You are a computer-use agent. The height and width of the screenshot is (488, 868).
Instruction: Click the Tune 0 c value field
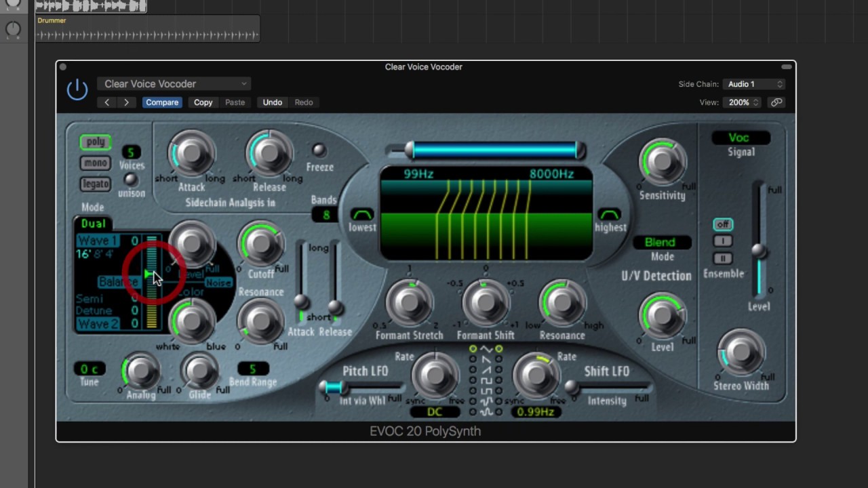click(90, 369)
